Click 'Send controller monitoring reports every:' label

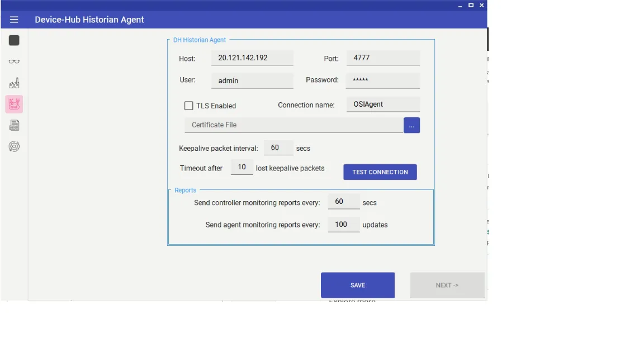click(x=257, y=203)
